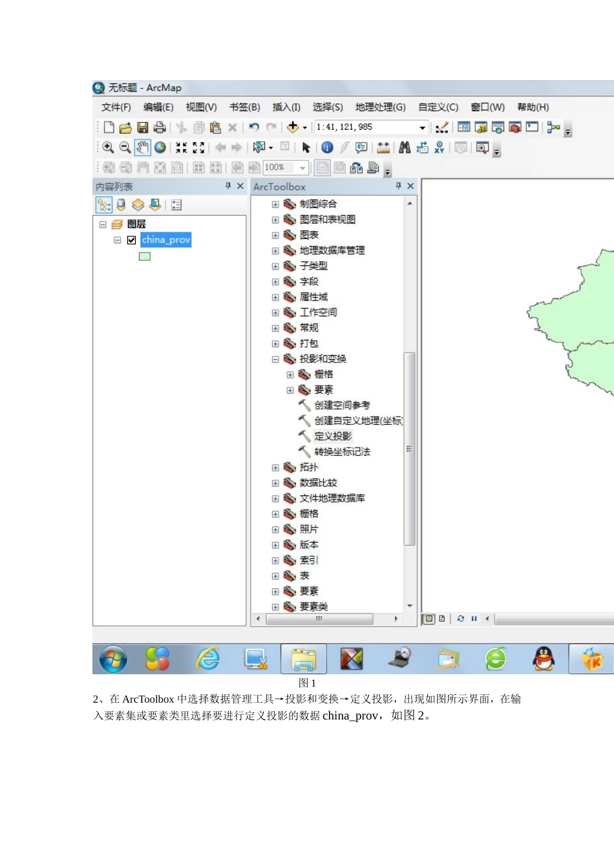Open the 地理处理(G) menu

pyautogui.click(x=381, y=107)
